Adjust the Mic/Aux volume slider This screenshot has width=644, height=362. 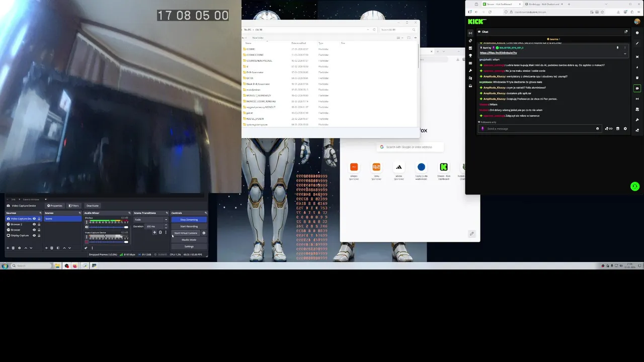(109, 227)
